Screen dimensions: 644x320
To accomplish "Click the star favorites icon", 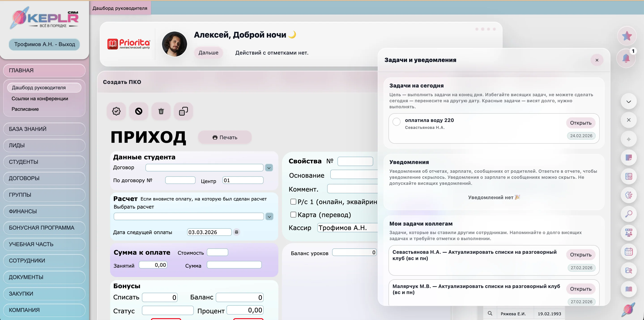I will tap(627, 36).
